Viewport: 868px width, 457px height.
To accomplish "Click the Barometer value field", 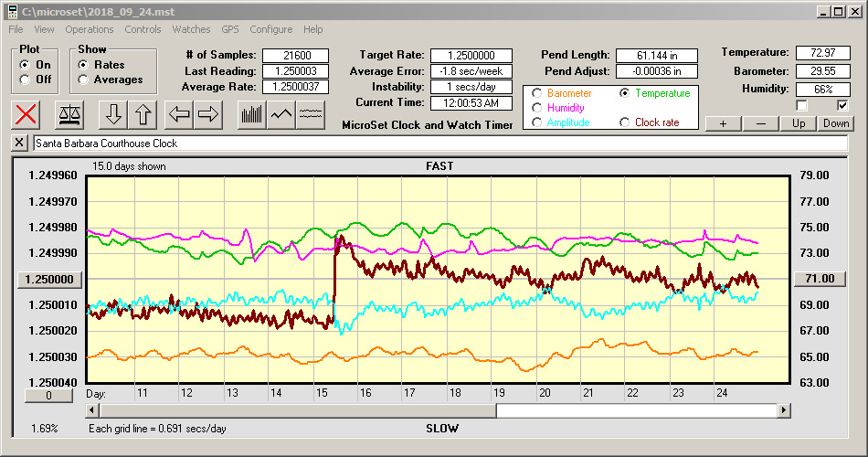I will click(x=822, y=71).
